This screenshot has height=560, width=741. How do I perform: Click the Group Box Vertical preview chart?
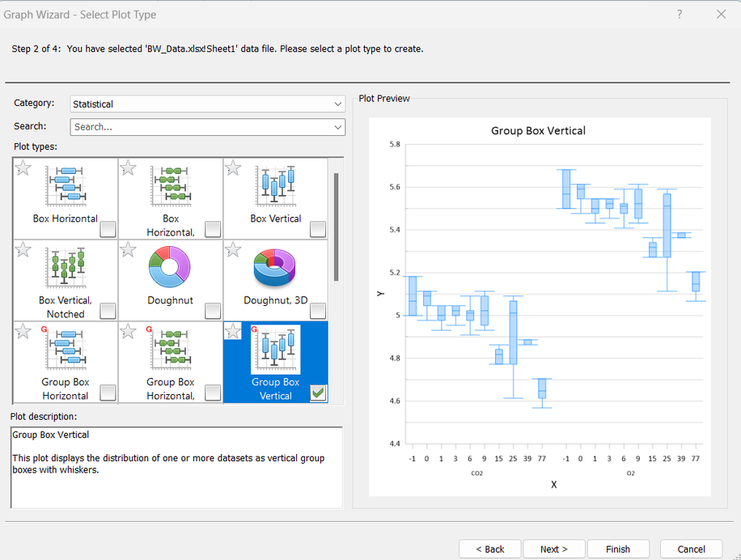pyautogui.click(x=540, y=308)
